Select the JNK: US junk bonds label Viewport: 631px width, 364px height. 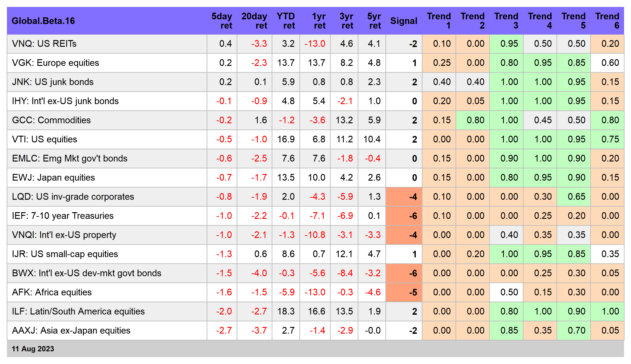(53, 82)
